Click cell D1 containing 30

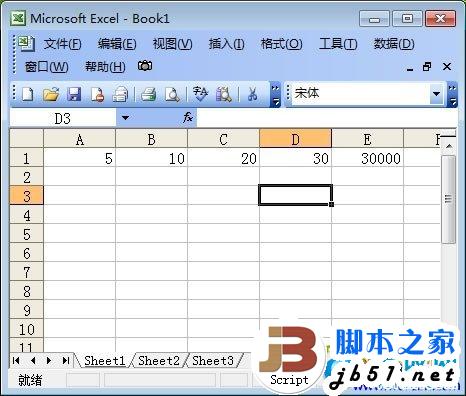tap(295, 157)
